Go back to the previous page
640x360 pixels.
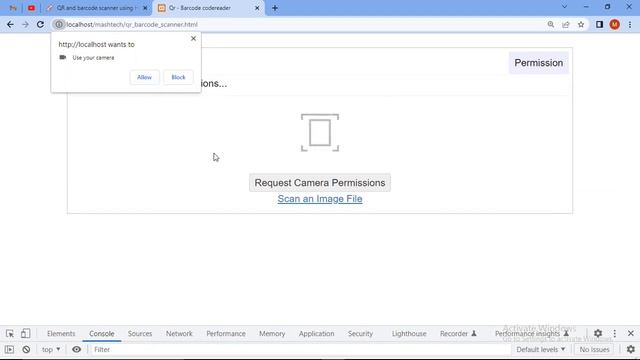[10, 24]
